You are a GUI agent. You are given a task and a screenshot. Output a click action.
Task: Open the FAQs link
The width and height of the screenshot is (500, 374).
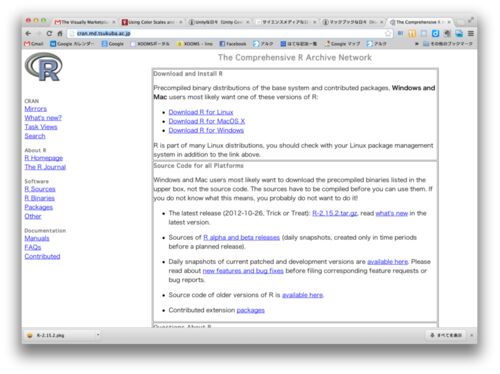tap(33, 247)
